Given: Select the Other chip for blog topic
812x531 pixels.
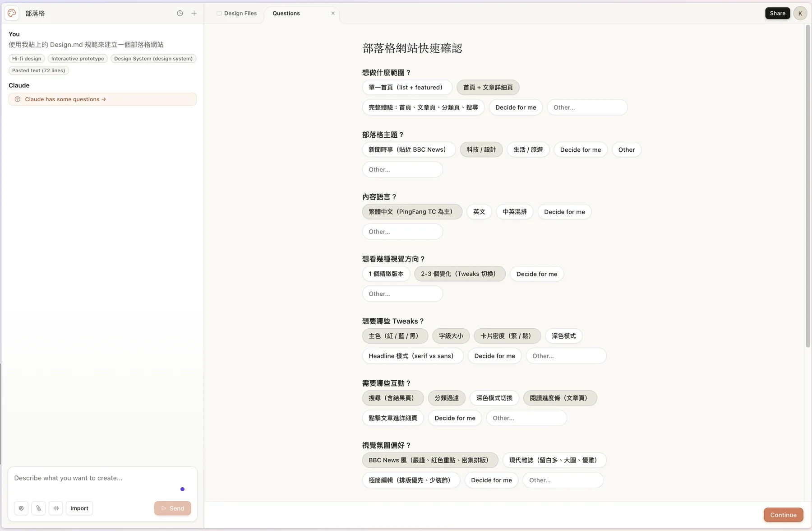Looking at the screenshot, I should tap(626, 150).
